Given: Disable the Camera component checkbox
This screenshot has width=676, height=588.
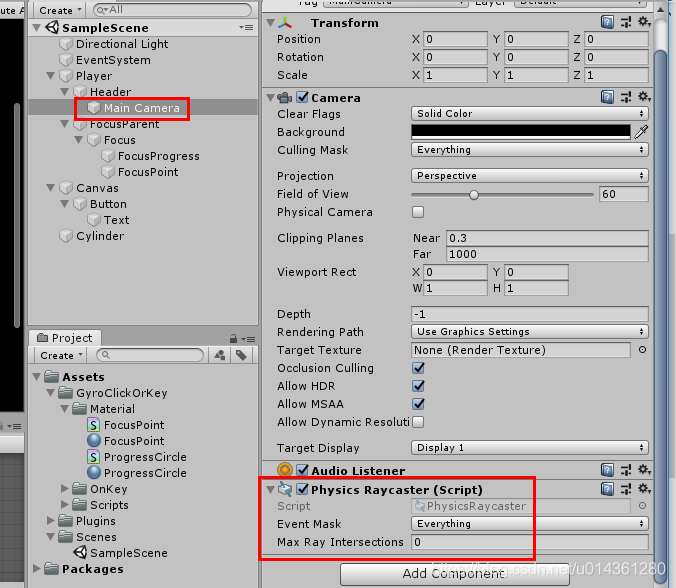Looking at the screenshot, I should [x=303, y=97].
